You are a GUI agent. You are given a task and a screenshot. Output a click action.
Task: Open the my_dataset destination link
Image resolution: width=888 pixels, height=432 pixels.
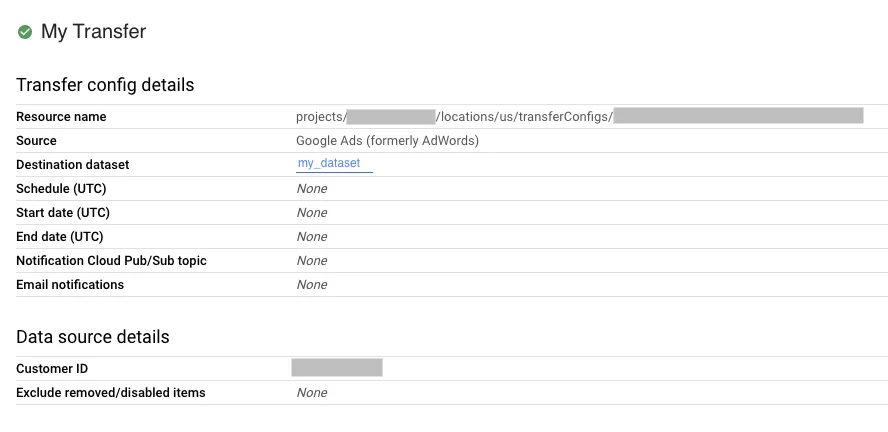point(329,163)
